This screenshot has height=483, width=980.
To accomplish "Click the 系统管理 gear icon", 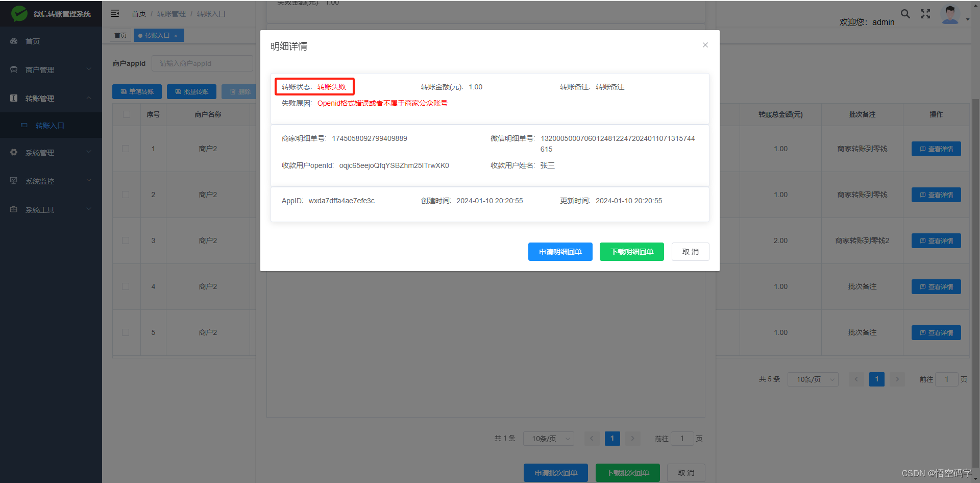I will [14, 152].
